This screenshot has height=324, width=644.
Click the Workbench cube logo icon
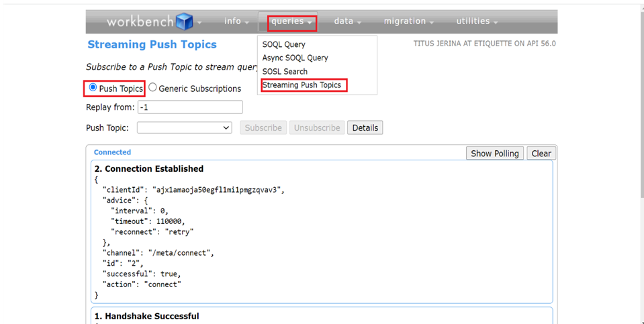coord(185,21)
